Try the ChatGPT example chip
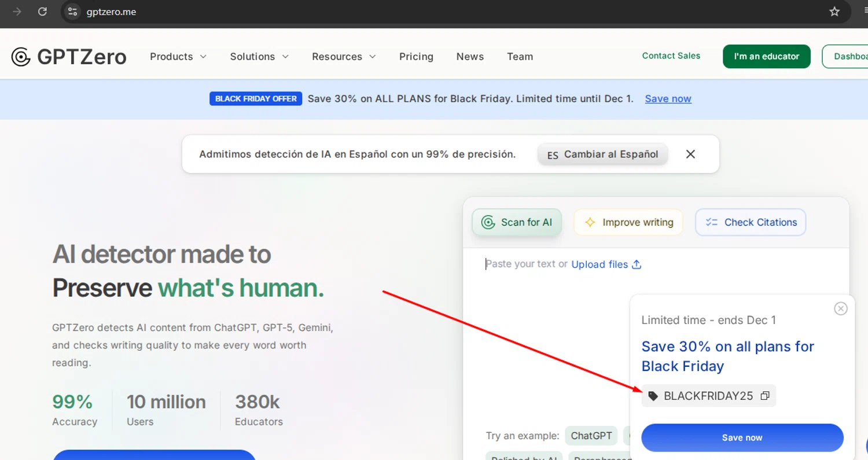Screen dimensions: 868x460 591,436
